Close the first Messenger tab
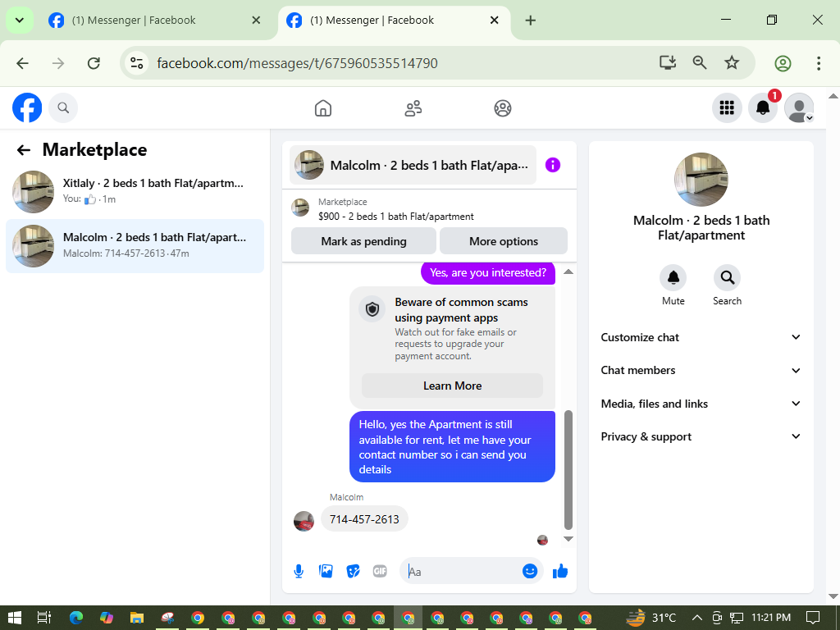Image resolution: width=840 pixels, height=630 pixels. click(256, 21)
